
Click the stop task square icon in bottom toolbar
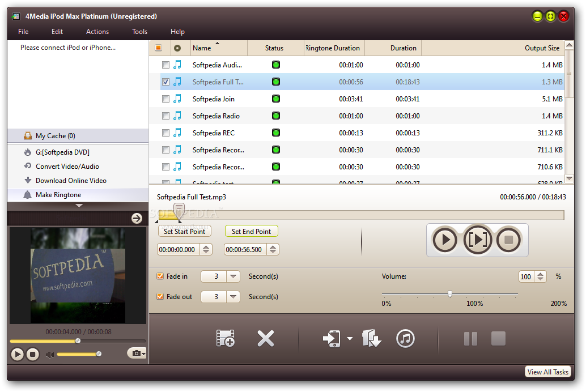click(x=498, y=339)
